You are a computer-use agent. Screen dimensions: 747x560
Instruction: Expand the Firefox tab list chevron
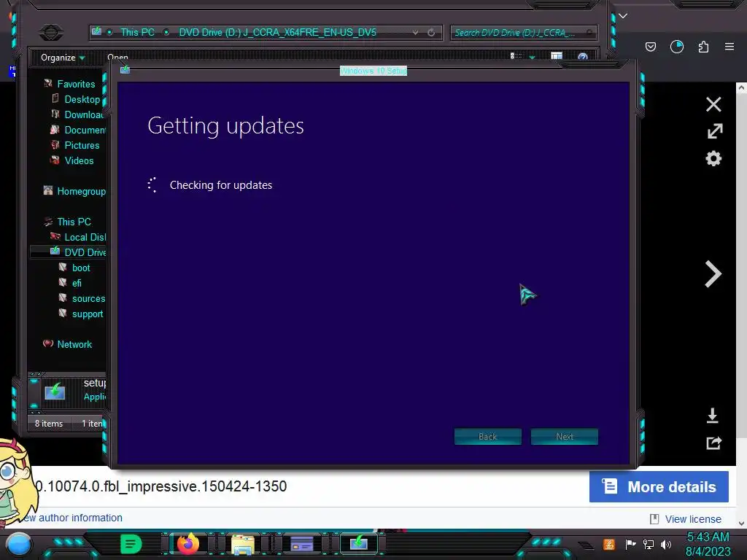tap(623, 16)
